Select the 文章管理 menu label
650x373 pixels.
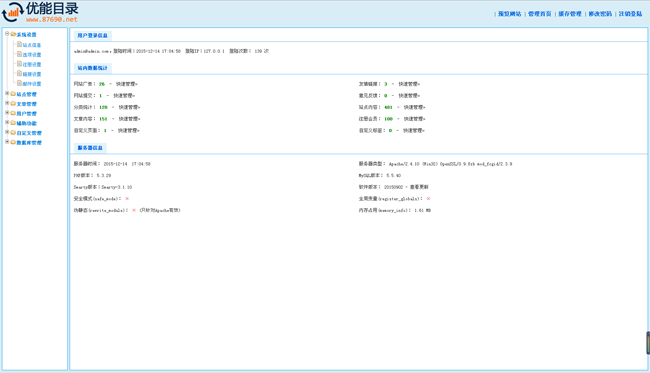[27, 104]
